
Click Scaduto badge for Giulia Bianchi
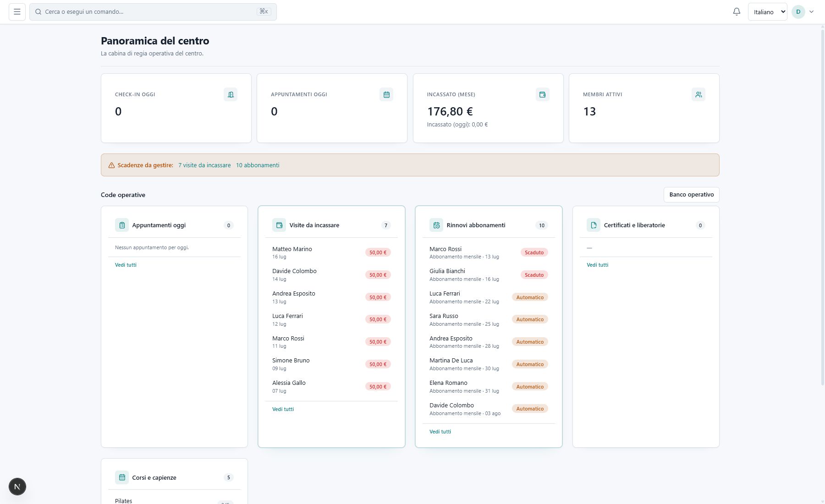(x=534, y=275)
